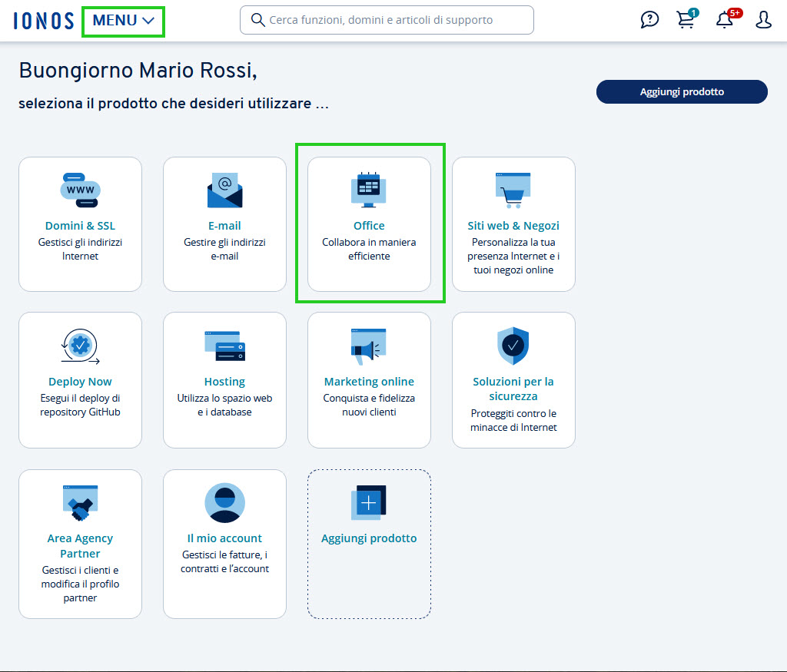Click 'Esegui il deploy di repository GitHub' text
This screenshot has height=672, width=787.
(80, 406)
